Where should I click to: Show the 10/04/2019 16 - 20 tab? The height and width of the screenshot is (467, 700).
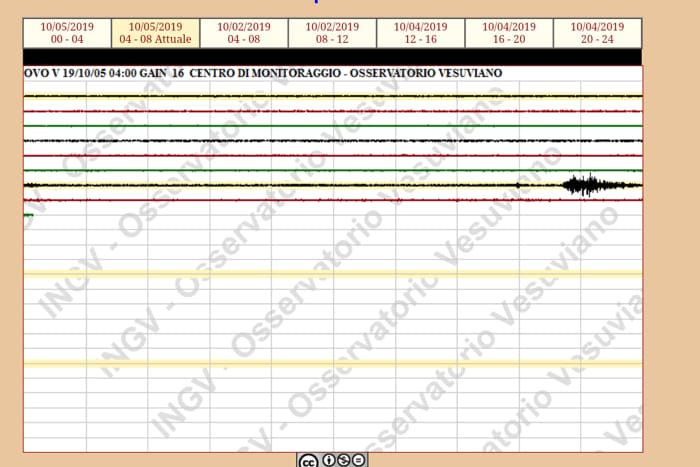[x=509, y=33]
